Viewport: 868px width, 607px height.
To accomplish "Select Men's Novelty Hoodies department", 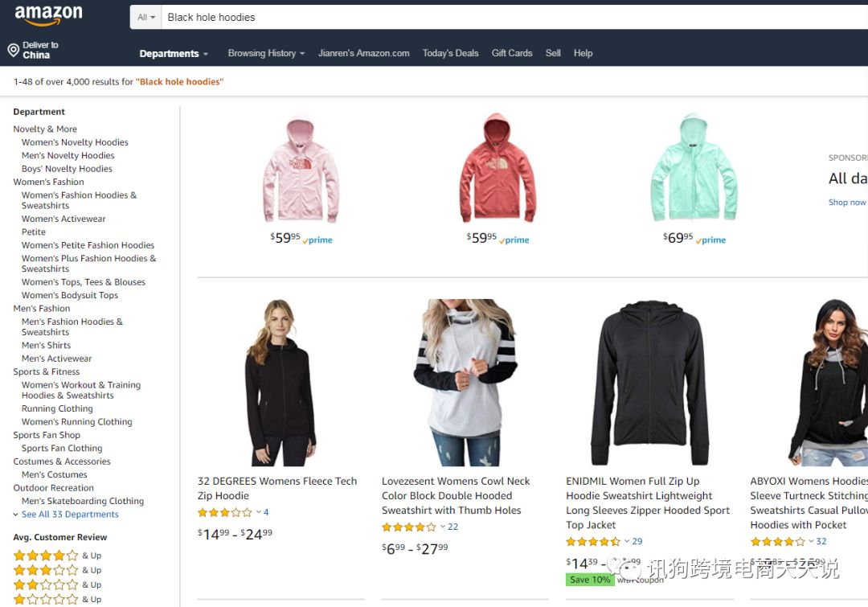I will pos(68,156).
